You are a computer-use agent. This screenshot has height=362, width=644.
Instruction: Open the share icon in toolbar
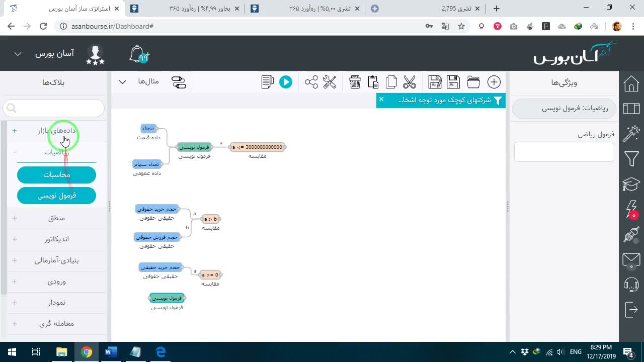(x=311, y=82)
